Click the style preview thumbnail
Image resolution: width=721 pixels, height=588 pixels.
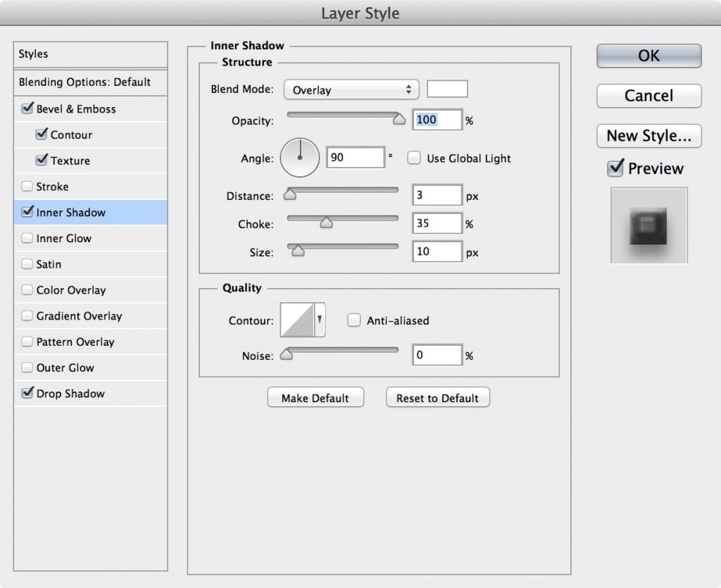(x=648, y=225)
